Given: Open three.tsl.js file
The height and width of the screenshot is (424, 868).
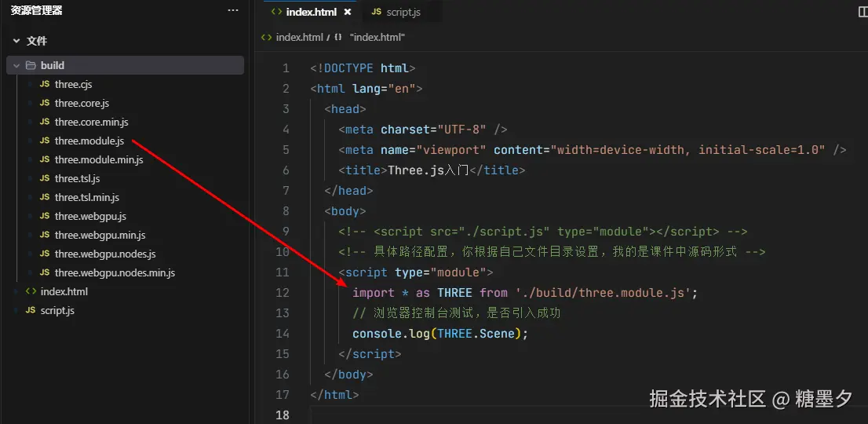Looking at the screenshot, I should [x=77, y=178].
